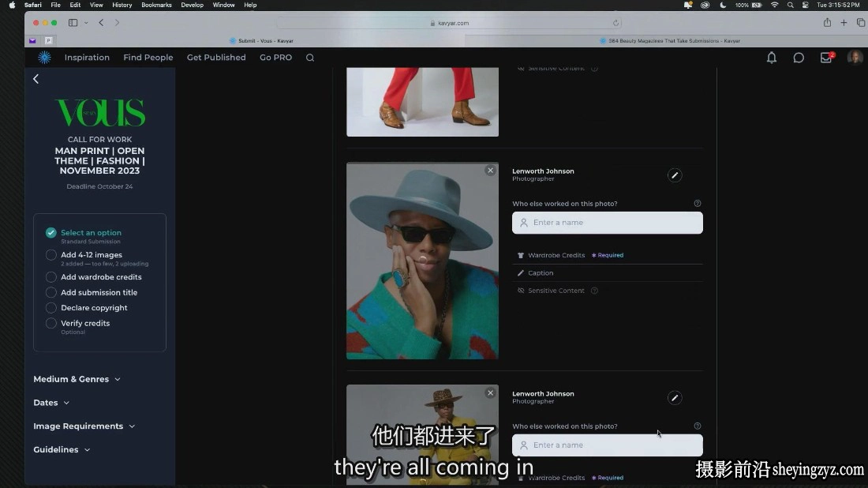Select the 'Add wardrobe credits' step
Viewport: 868px width, 488px height.
101,277
